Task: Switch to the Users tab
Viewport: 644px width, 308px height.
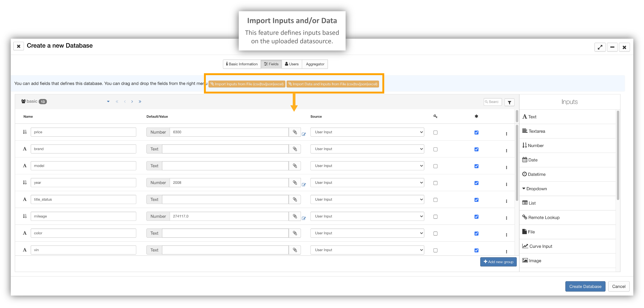Action: [x=292, y=64]
